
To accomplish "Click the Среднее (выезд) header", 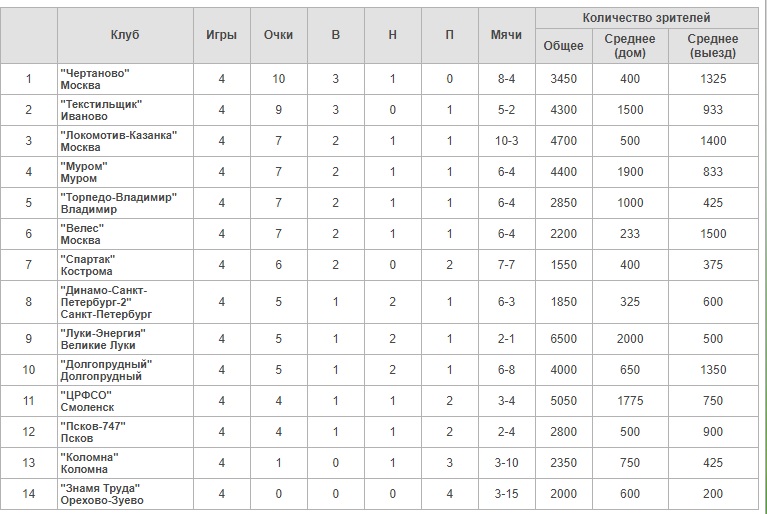I will pos(713,46).
